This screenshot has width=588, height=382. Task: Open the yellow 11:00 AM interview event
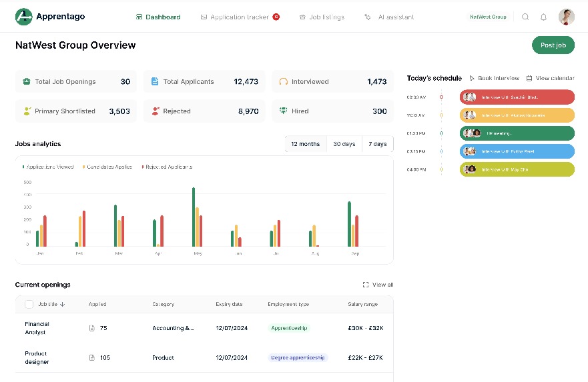517,115
